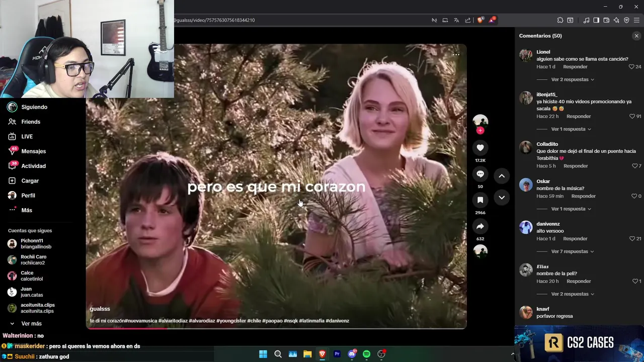644x362 pixels.
Task: Like the TikTok video with the heart icon
Action: coord(480,148)
